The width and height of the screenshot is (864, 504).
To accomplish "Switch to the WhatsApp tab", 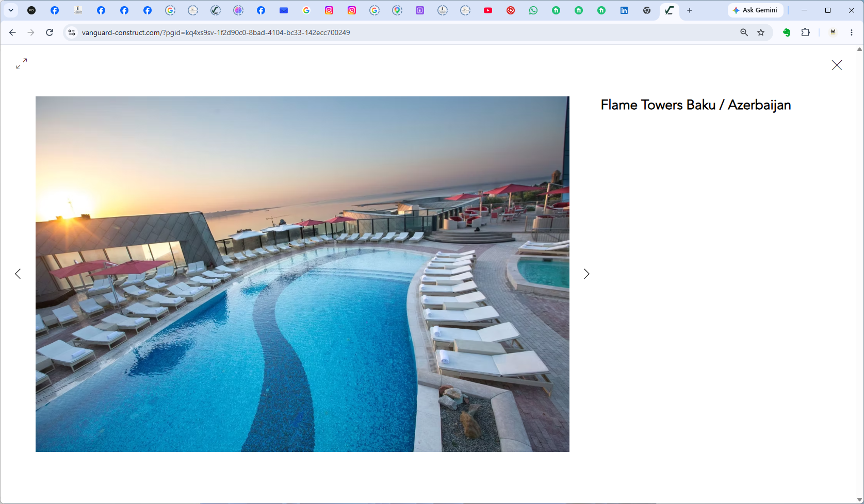I will [x=533, y=10].
